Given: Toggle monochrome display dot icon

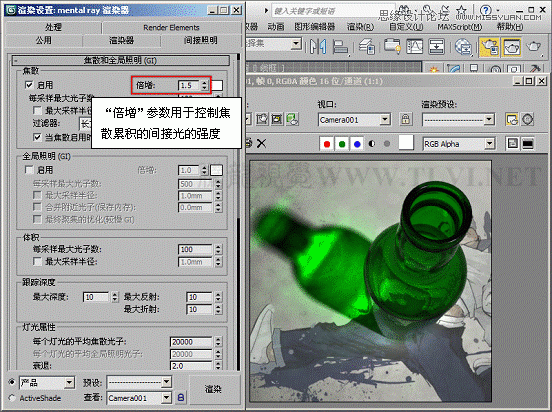Looking at the screenshot, I should pos(387,144).
